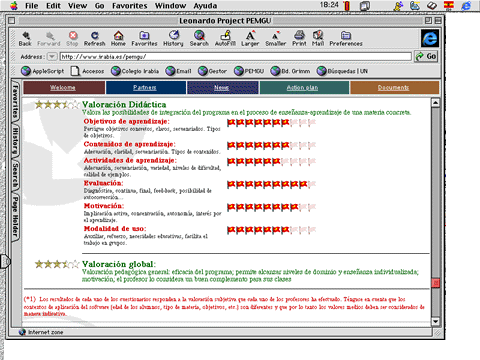Click the Internet Explorer logo icon
The width and height of the screenshot is (480, 360).
pyautogui.click(x=430, y=39)
